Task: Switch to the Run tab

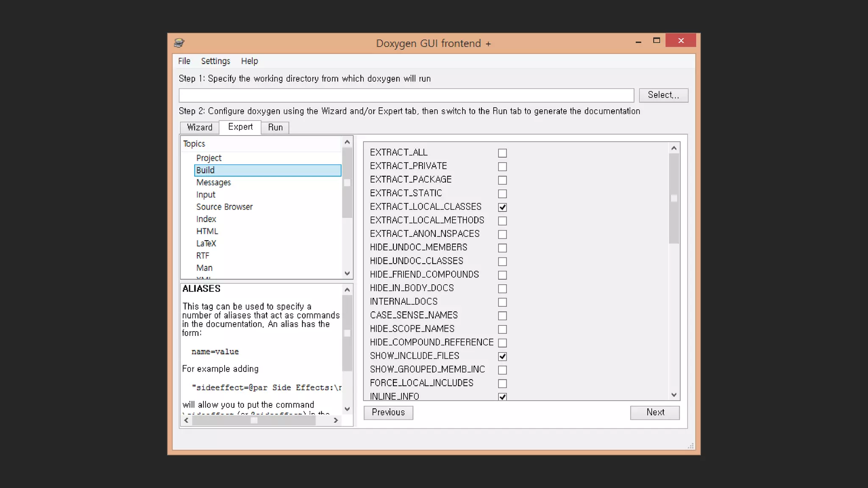Action: [x=275, y=128]
